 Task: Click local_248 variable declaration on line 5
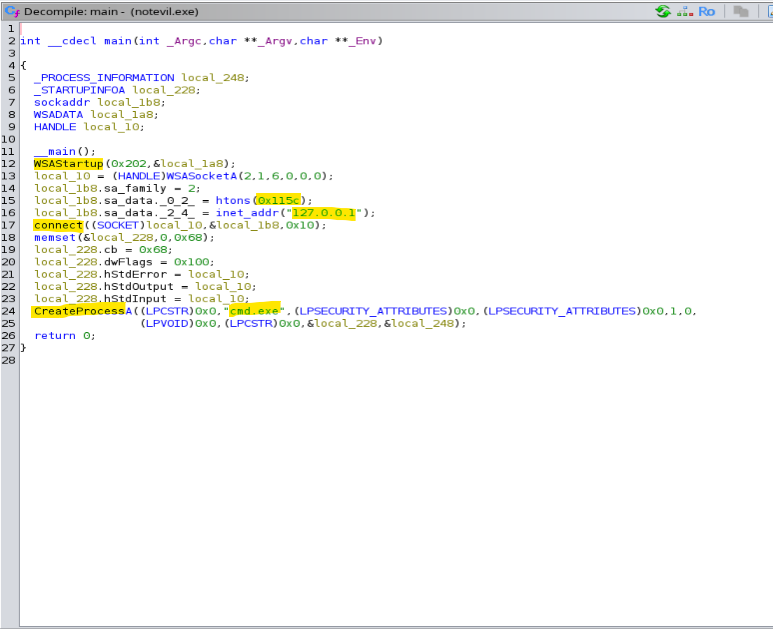pos(212,78)
